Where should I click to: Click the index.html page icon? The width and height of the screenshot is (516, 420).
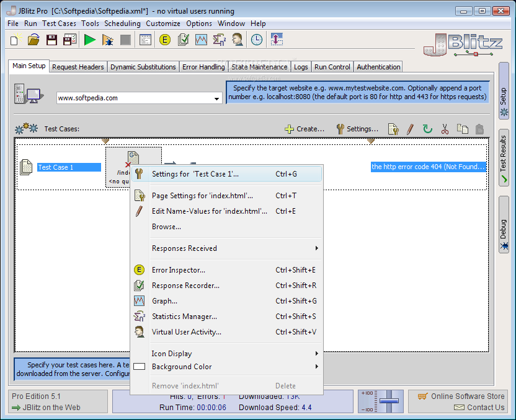133,159
